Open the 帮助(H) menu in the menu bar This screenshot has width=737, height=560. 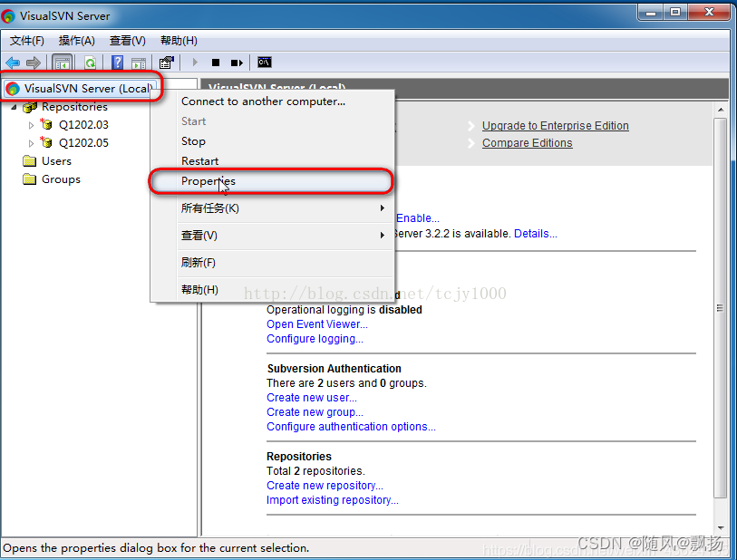pyautogui.click(x=179, y=41)
